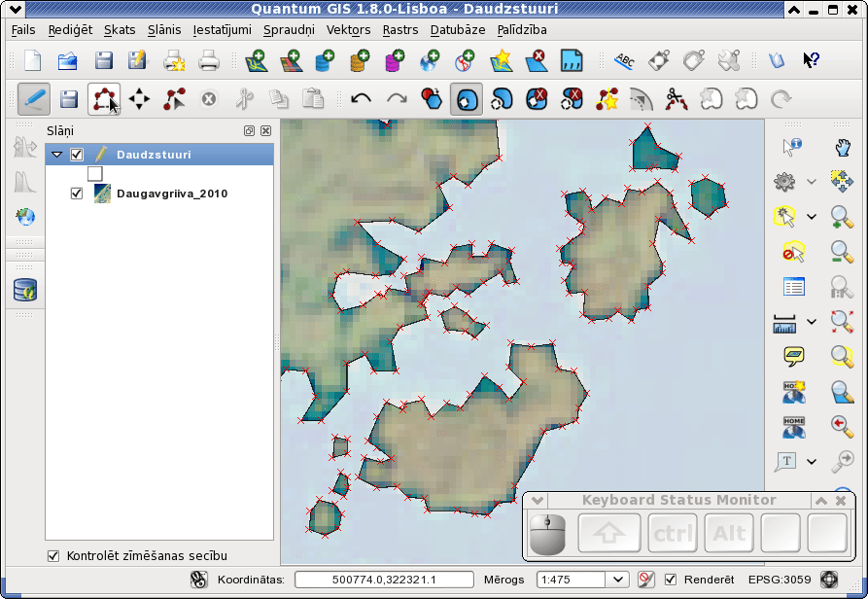Click the ABC labeling icon

tap(624, 60)
